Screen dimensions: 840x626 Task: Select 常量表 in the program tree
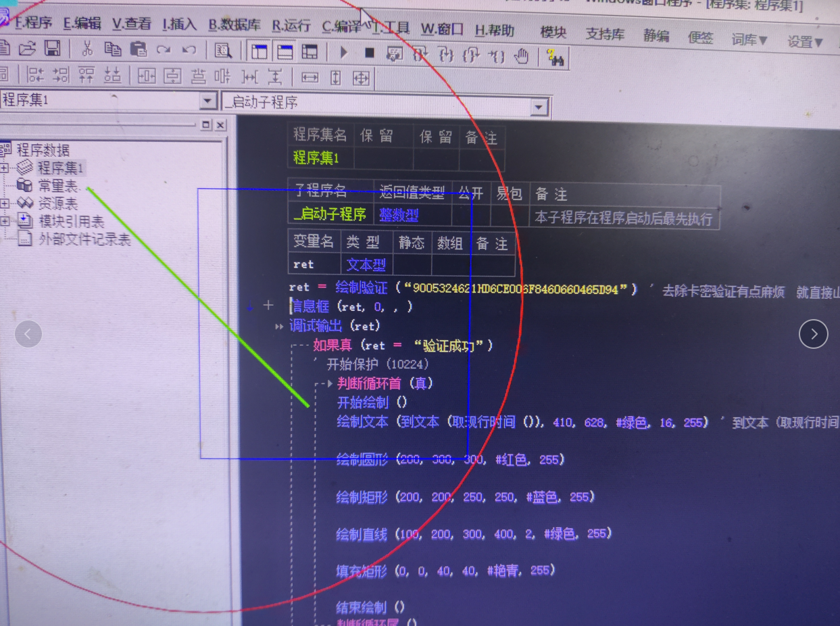coord(57,186)
